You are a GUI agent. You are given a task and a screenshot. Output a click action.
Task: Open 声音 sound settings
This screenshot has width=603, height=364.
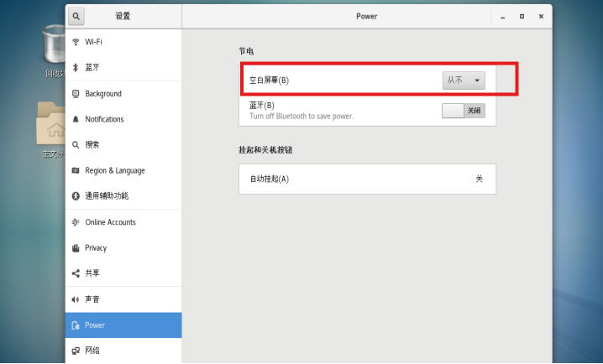pos(123,299)
